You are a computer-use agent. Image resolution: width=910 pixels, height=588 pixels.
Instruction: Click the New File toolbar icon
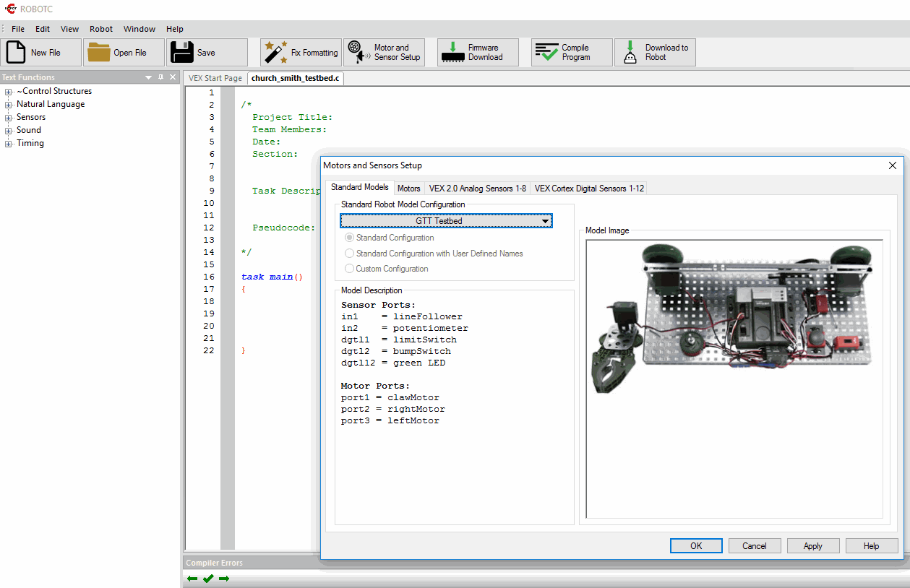coord(17,53)
